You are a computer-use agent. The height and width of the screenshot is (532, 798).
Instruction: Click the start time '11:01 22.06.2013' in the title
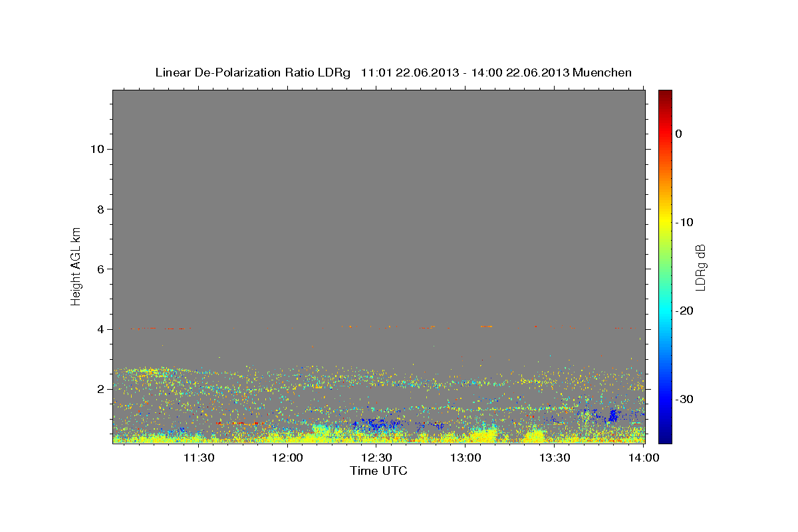pos(410,72)
